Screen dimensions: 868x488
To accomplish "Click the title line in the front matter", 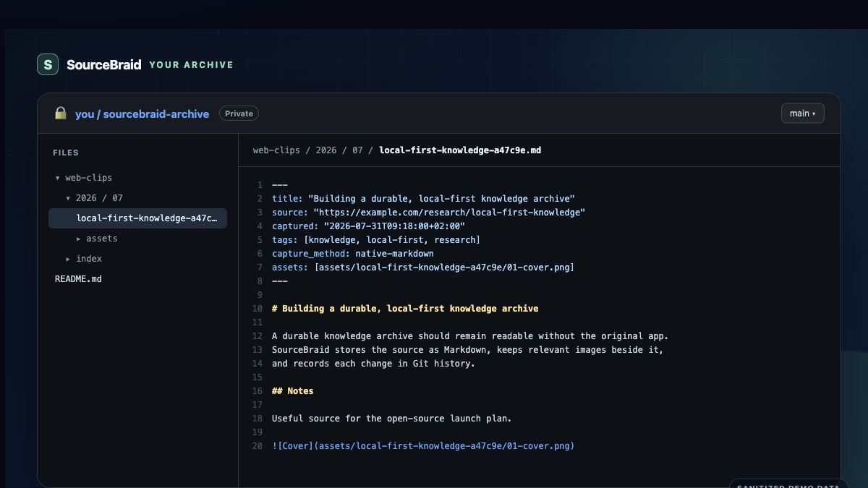I will pyautogui.click(x=423, y=199).
